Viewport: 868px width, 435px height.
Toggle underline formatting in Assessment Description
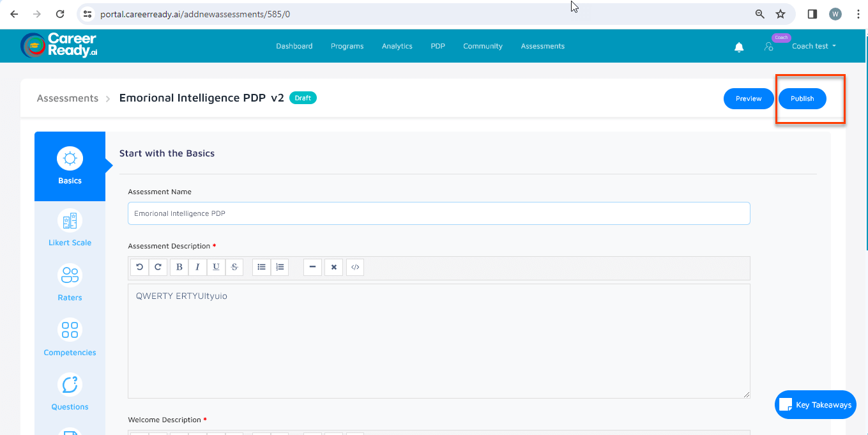[217, 267]
